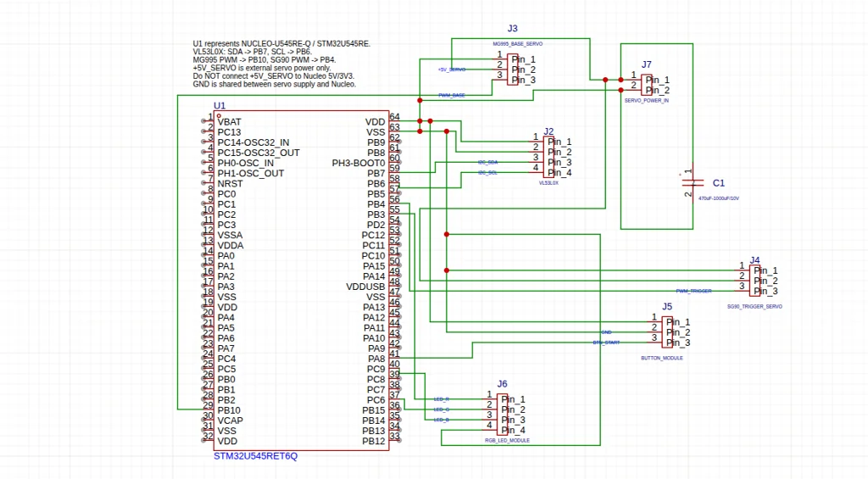Click the PA8 pin name

[x=376, y=359]
